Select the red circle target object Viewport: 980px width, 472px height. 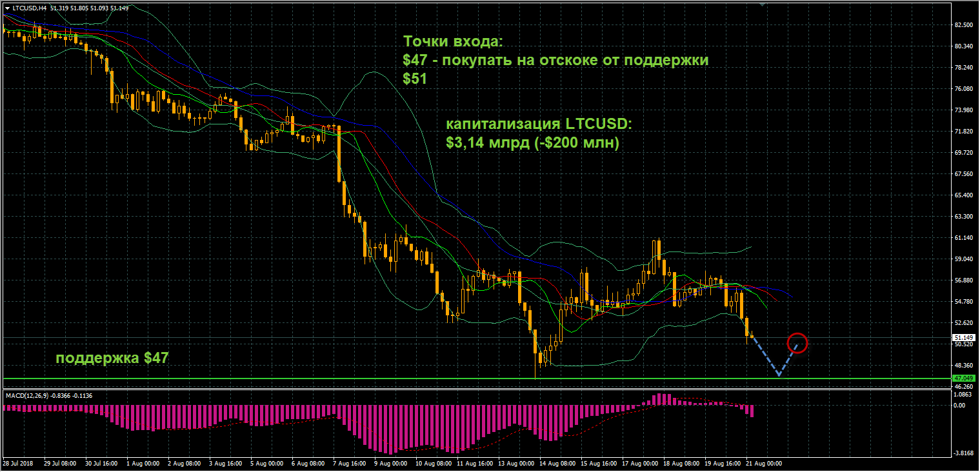[797, 342]
